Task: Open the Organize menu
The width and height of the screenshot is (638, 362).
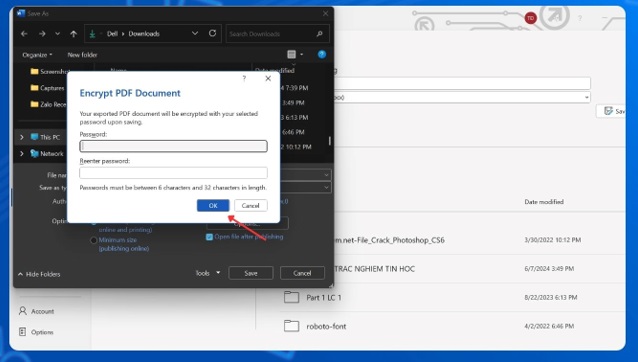Action: click(37, 55)
